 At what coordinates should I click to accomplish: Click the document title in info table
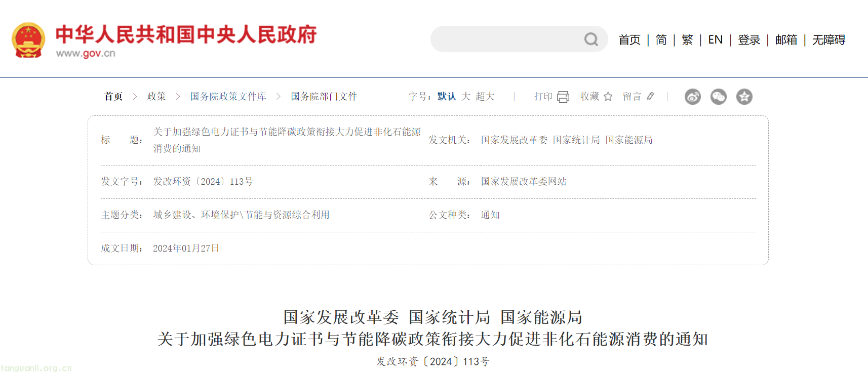click(x=287, y=140)
